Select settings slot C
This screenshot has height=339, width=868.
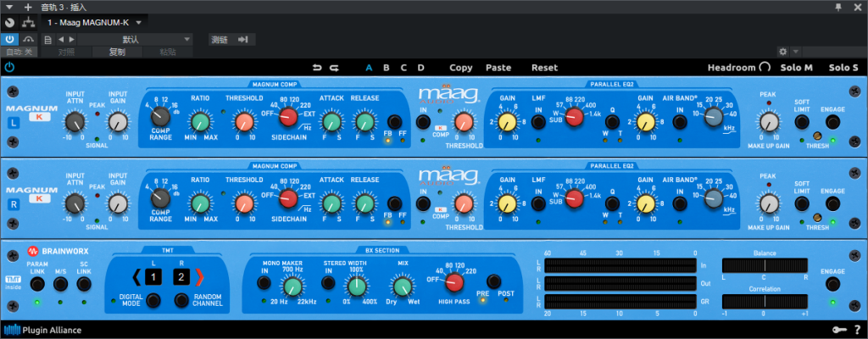(x=403, y=68)
